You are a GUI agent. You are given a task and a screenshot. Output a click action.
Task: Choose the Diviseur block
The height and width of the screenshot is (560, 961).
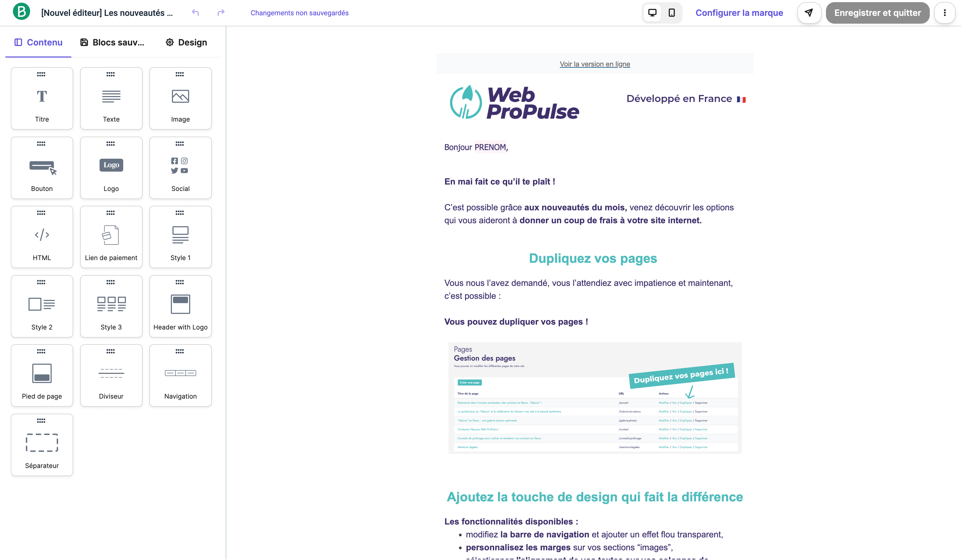pyautogui.click(x=111, y=375)
